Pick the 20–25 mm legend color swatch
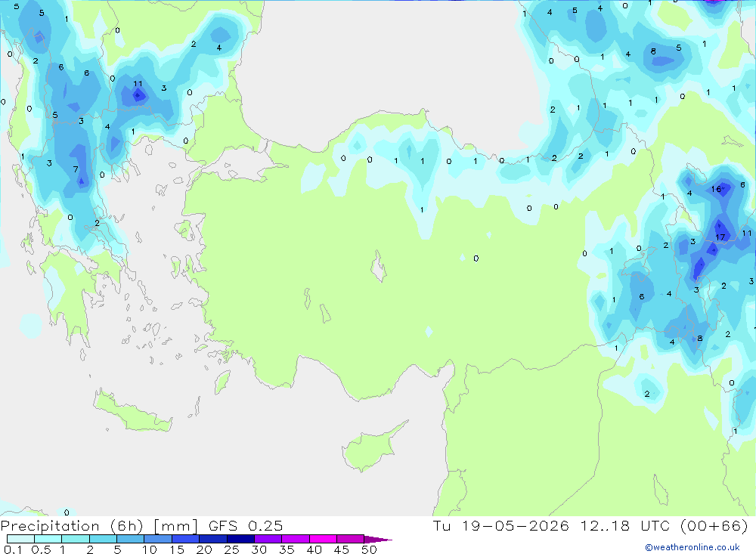756x554 pixels. click(213, 539)
